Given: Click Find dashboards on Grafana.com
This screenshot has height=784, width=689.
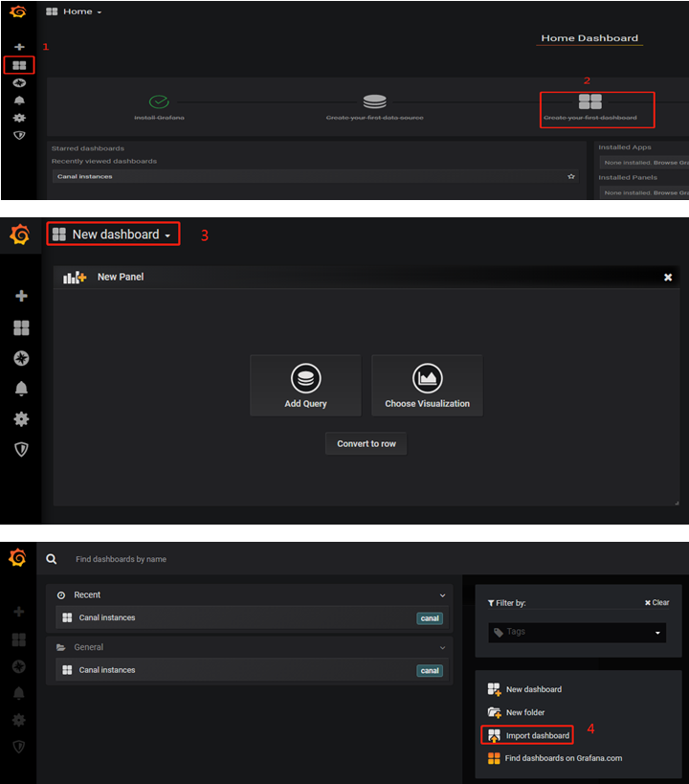Looking at the screenshot, I should [x=555, y=758].
